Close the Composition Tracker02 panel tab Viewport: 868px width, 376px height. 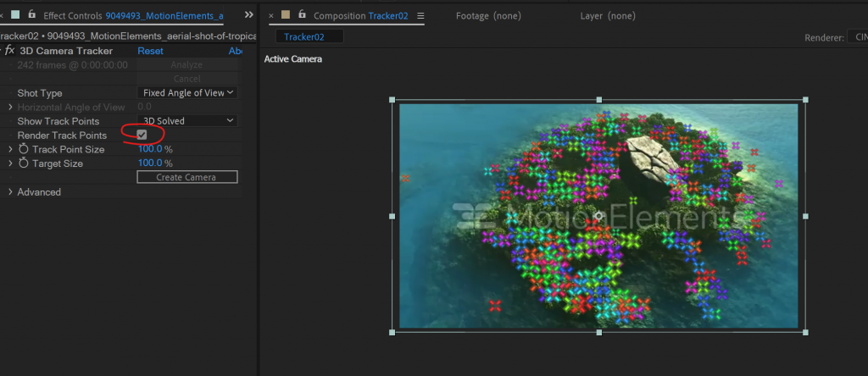pos(271,16)
